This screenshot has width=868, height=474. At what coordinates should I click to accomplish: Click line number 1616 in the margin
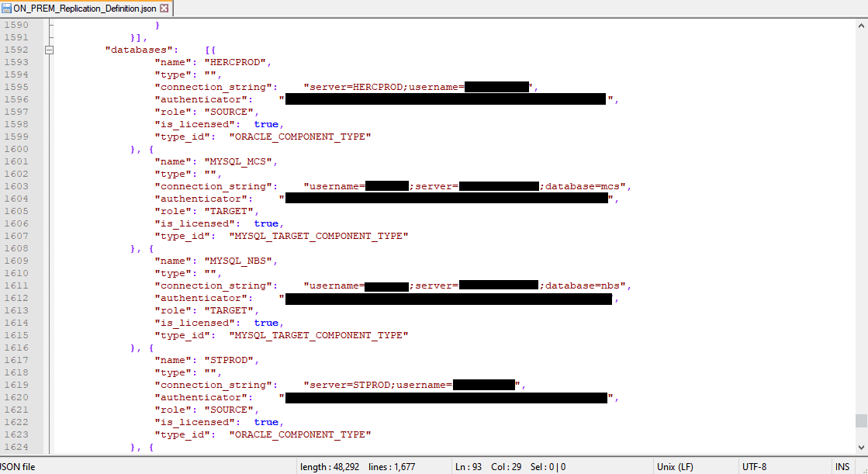pyautogui.click(x=16, y=348)
